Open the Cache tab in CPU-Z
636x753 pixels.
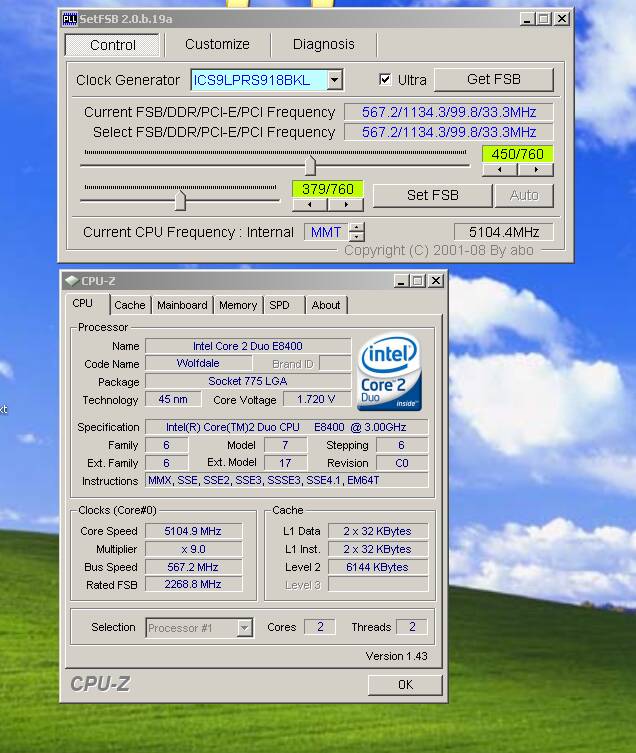130,305
